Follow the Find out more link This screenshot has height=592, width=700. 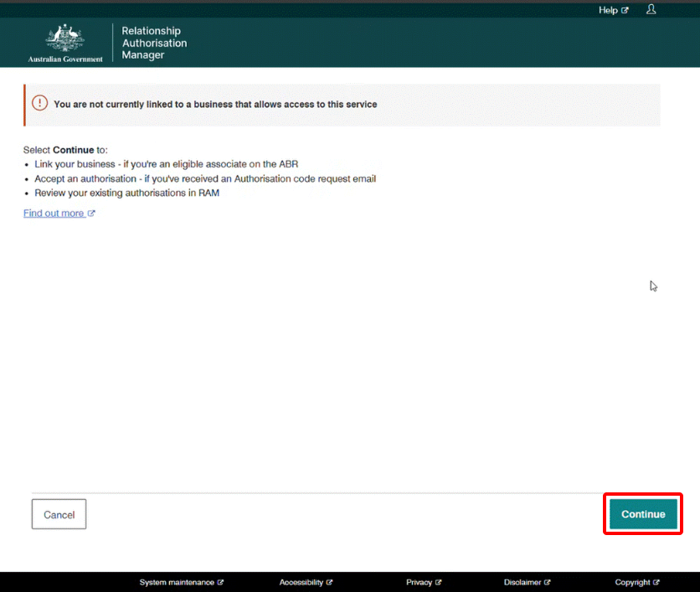click(x=54, y=214)
